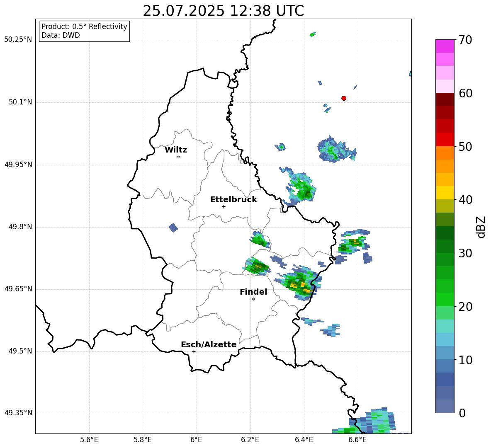The image size is (491, 448).
Task: Click the 50.25°N latitude label
Action: (x=18, y=40)
